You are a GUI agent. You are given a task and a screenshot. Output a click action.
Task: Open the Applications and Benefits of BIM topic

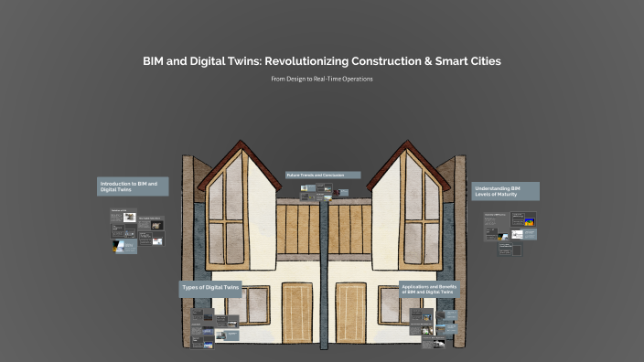pos(429,290)
